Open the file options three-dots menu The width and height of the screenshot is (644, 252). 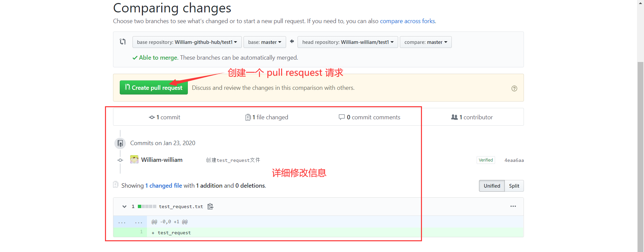point(513,206)
